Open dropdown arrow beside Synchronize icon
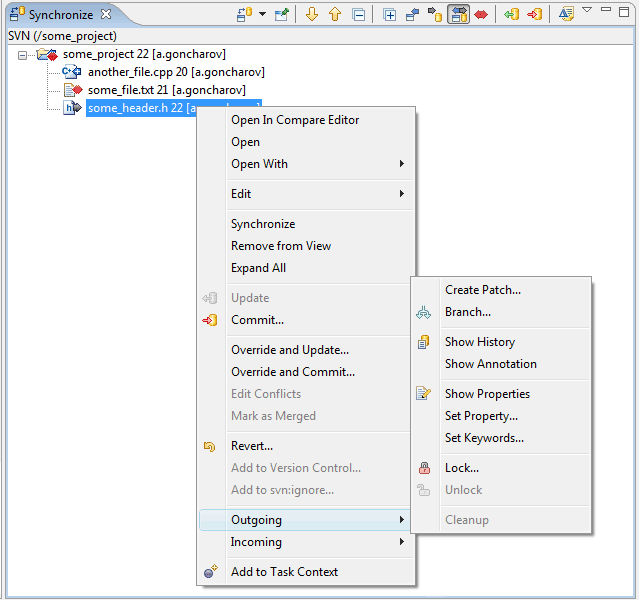This screenshot has width=639, height=600. tap(262, 15)
